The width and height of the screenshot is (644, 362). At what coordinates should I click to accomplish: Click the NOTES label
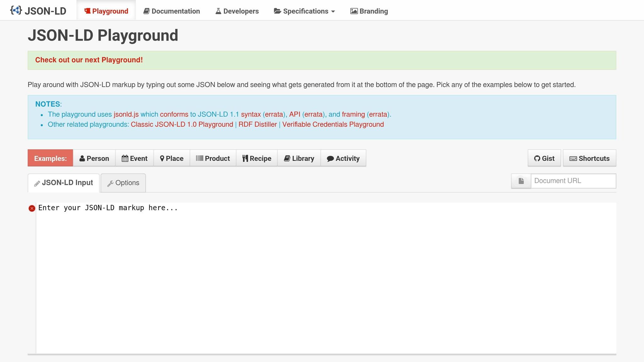click(x=47, y=104)
